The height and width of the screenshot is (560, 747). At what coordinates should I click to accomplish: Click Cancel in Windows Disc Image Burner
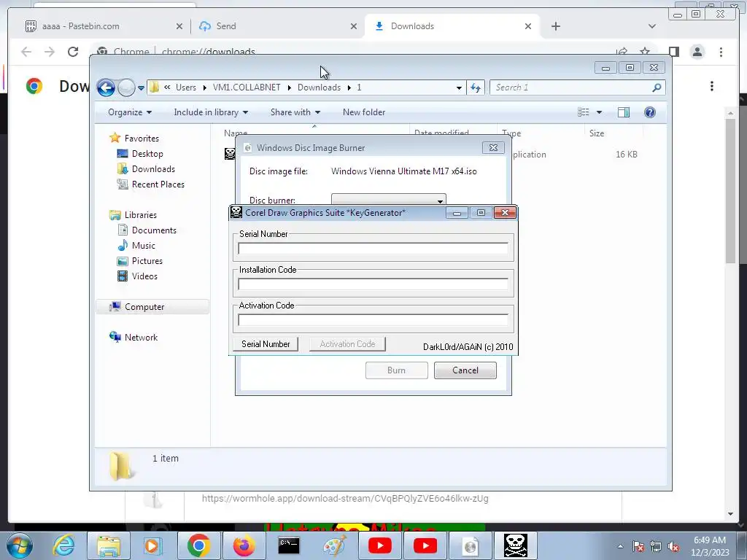[465, 370]
